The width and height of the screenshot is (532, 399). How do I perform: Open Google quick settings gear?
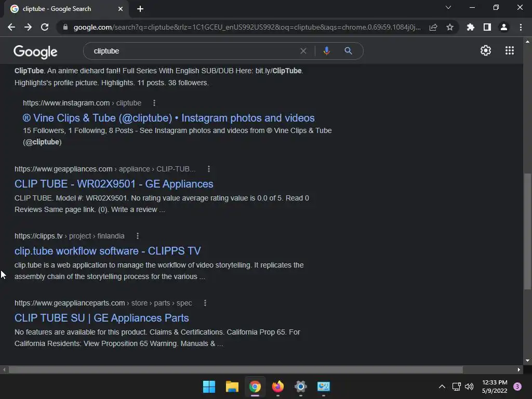pyautogui.click(x=486, y=50)
